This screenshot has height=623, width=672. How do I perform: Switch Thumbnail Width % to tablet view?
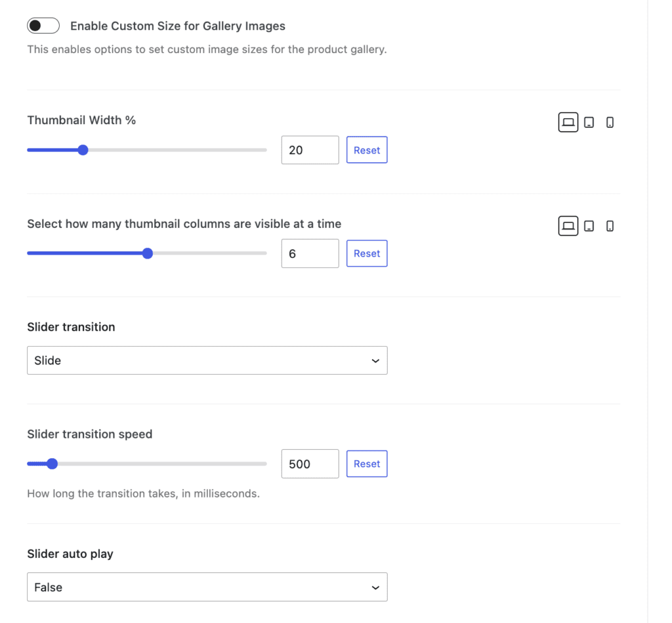(589, 122)
